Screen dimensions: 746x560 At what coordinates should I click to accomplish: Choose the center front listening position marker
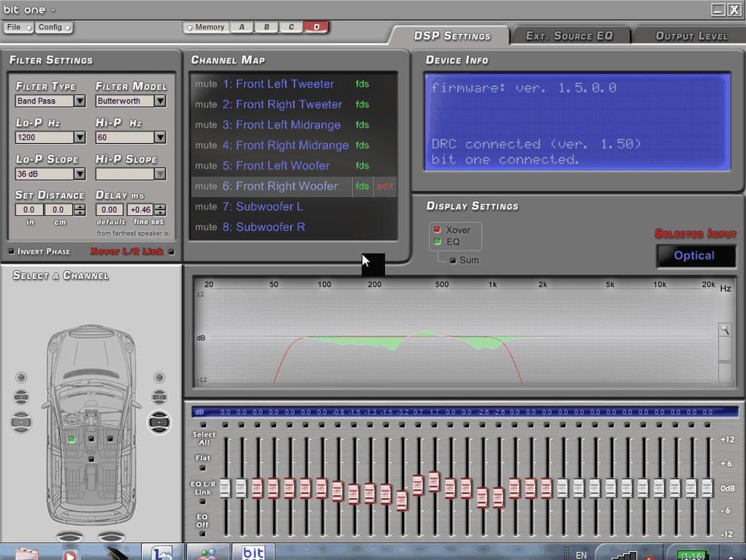point(91,438)
